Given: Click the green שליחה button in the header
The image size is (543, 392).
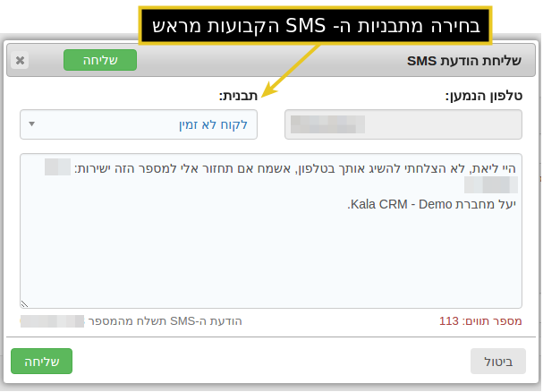Looking at the screenshot, I should [x=100, y=60].
